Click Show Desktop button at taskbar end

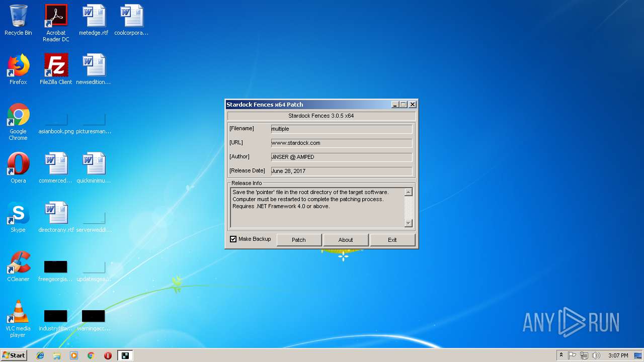click(x=638, y=355)
